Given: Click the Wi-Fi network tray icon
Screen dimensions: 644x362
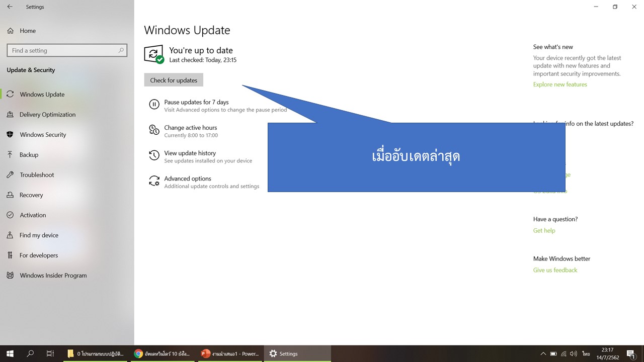Looking at the screenshot, I should [564, 353].
